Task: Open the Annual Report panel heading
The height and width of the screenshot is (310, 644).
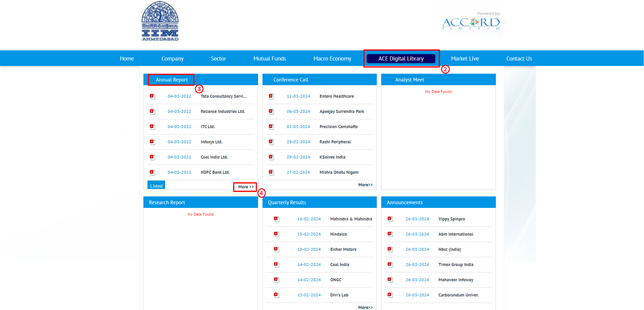Action: click(x=172, y=80)
